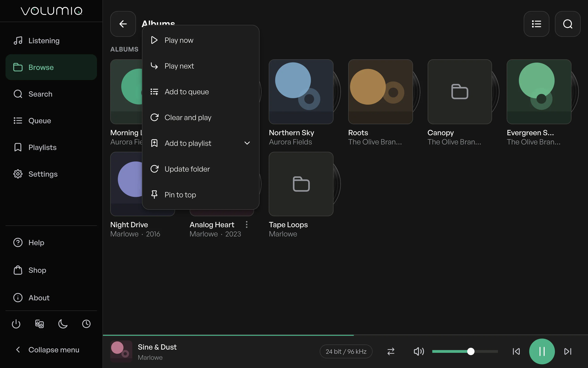This screenshot has width=588, height=368.
Task: Open the Evergreen S... album cover
Action: pyautogui.click(x=539, y=92)
